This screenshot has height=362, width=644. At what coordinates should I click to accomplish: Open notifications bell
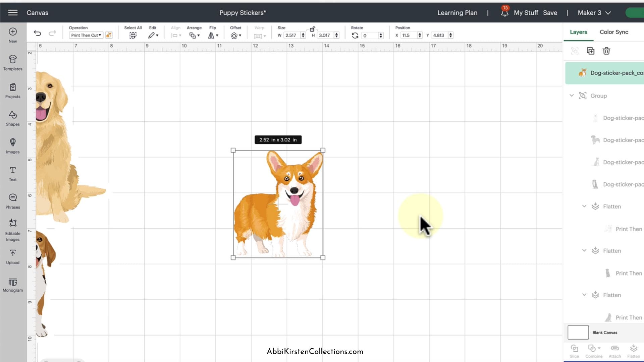pyautogui.click(x=504, y=13)
